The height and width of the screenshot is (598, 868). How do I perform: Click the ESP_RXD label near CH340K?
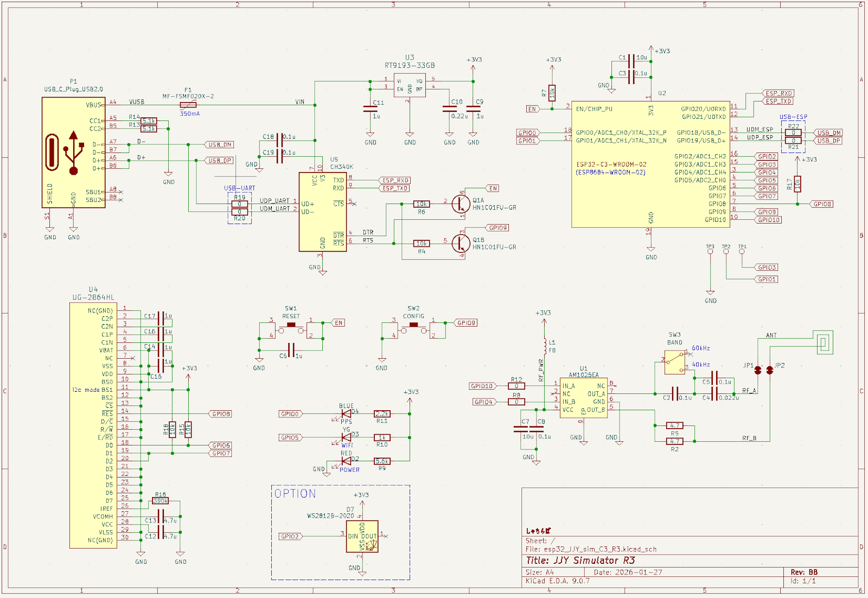(x=395, y=180)
